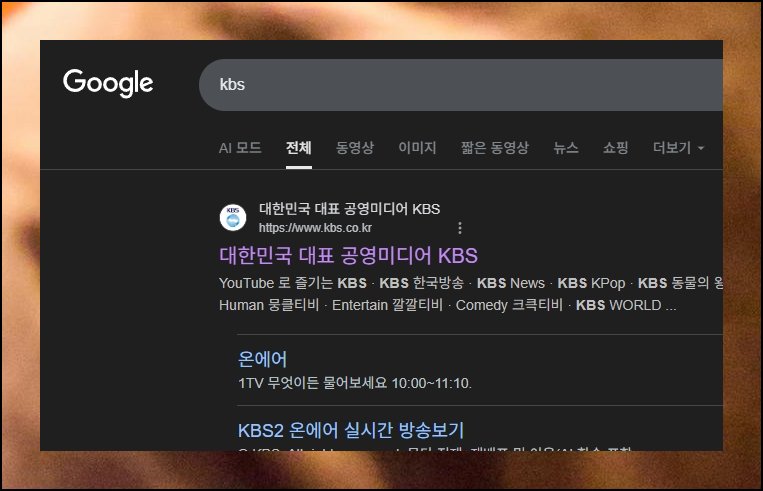This screenshot has height=491, width=763.
Task: Click the 1TV 무엇이든 물어보세요 10:00~11:10 text
Action: [355, 383]
